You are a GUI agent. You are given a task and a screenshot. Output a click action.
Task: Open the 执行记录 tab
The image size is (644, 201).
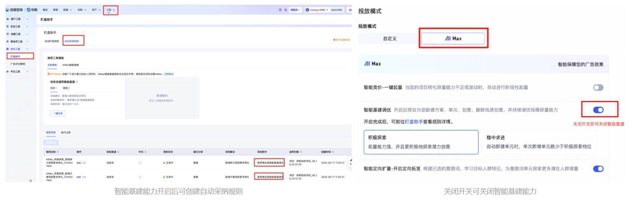coord(66,133)
